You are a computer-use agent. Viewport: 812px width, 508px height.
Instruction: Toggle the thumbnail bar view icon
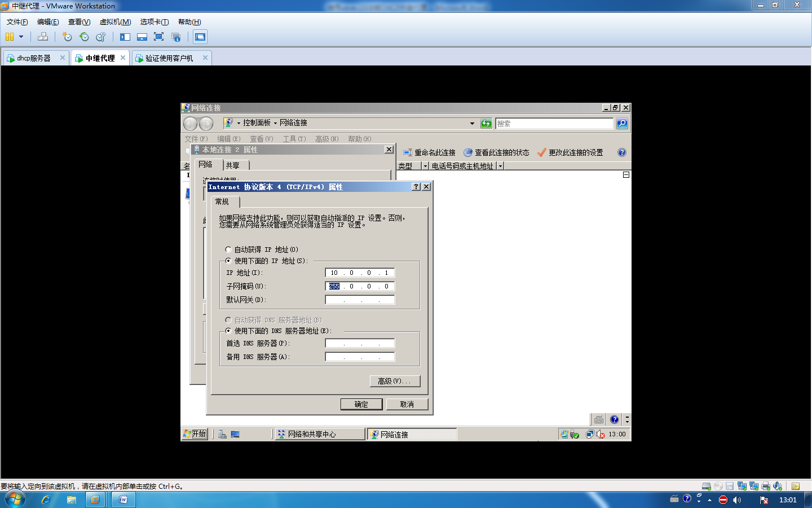[142, 37]
